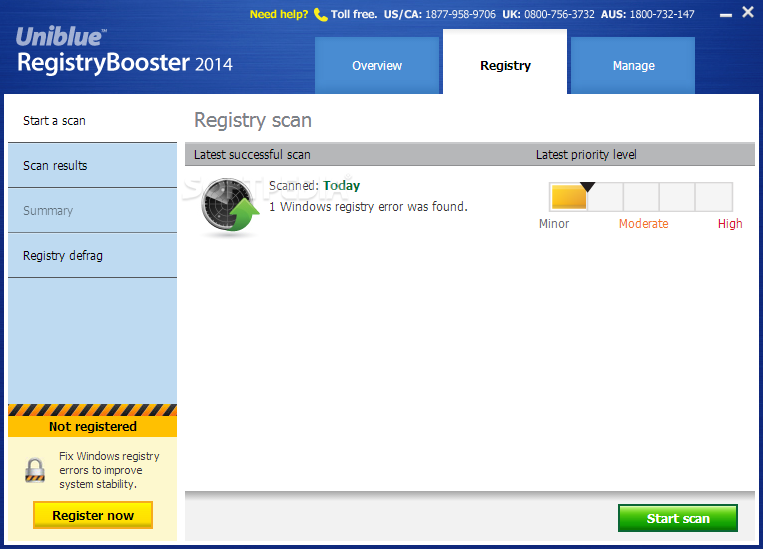Image resolution: width=763 pixels, height=549 pixels.
Task: Click '1 Windows registry error was found.'
Action: [x=368, y=206]
